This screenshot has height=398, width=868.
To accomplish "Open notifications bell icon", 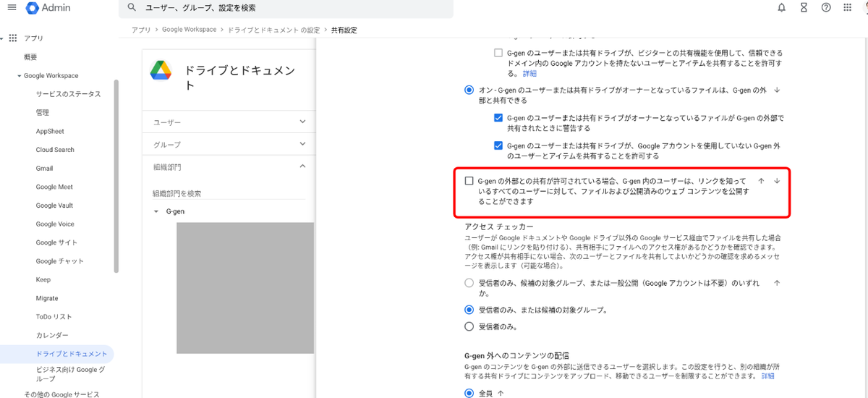I will point(781,8).
